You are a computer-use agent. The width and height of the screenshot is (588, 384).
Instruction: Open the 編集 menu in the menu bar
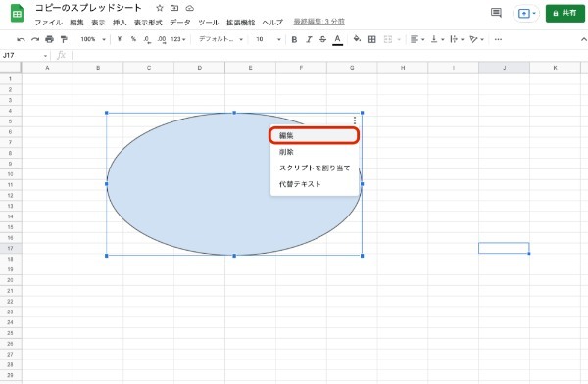click(76, 23)
